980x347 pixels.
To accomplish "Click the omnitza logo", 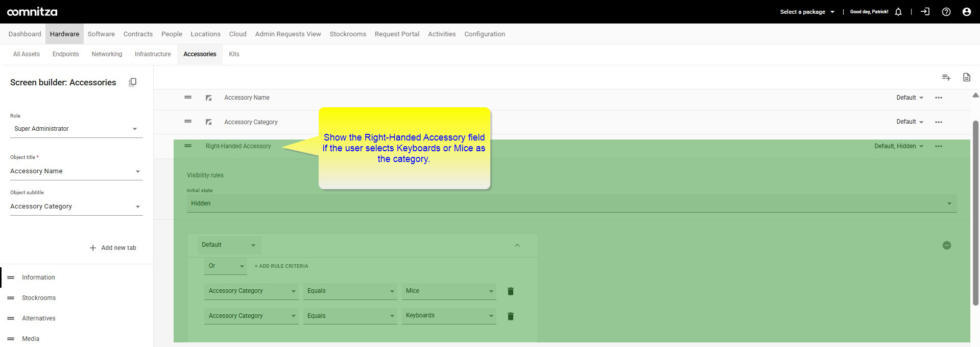I will (x=32, y=12).
